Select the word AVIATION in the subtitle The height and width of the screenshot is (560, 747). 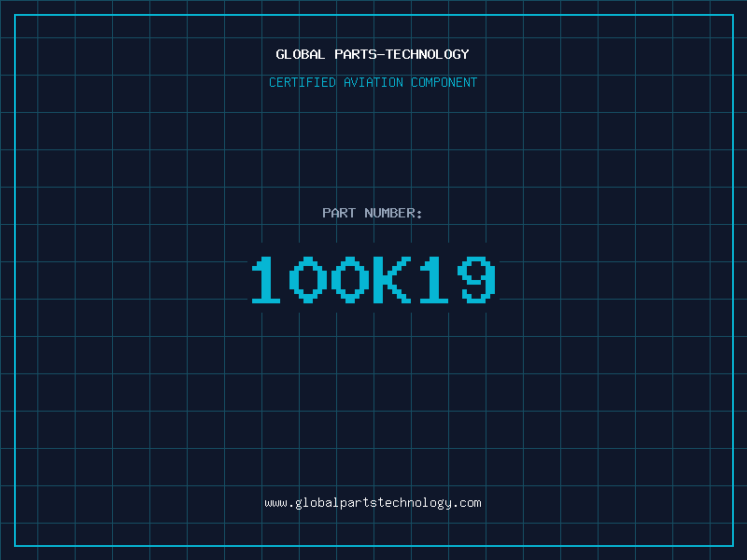(x=373, y=82)
